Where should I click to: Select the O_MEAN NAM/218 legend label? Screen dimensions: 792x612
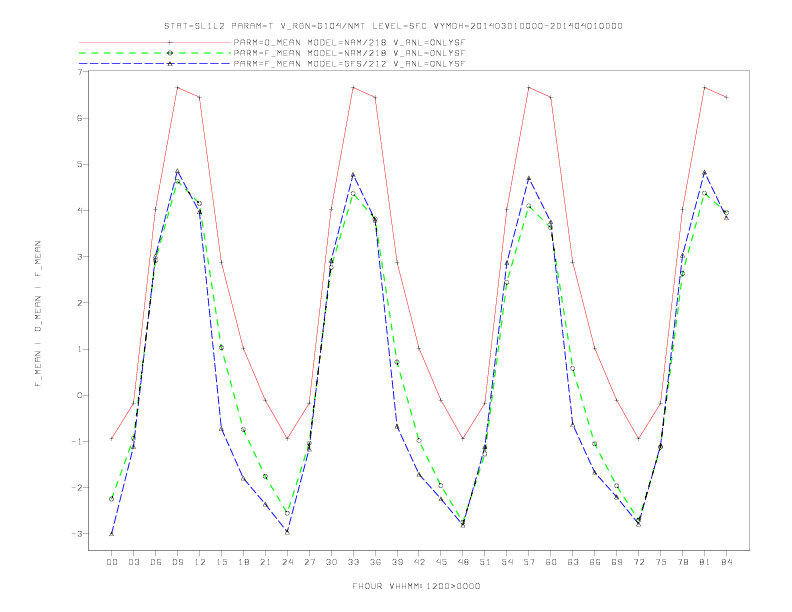(x=349, y=43)
